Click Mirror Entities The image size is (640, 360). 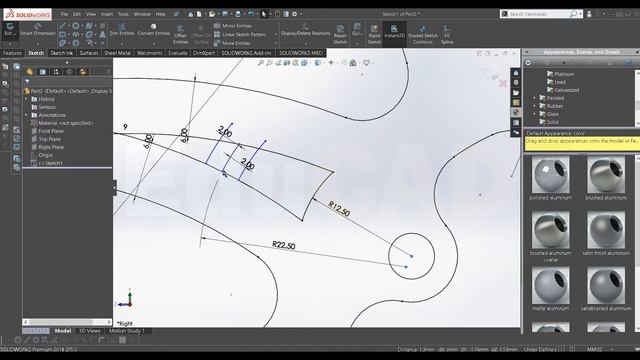tap(233, 26)
